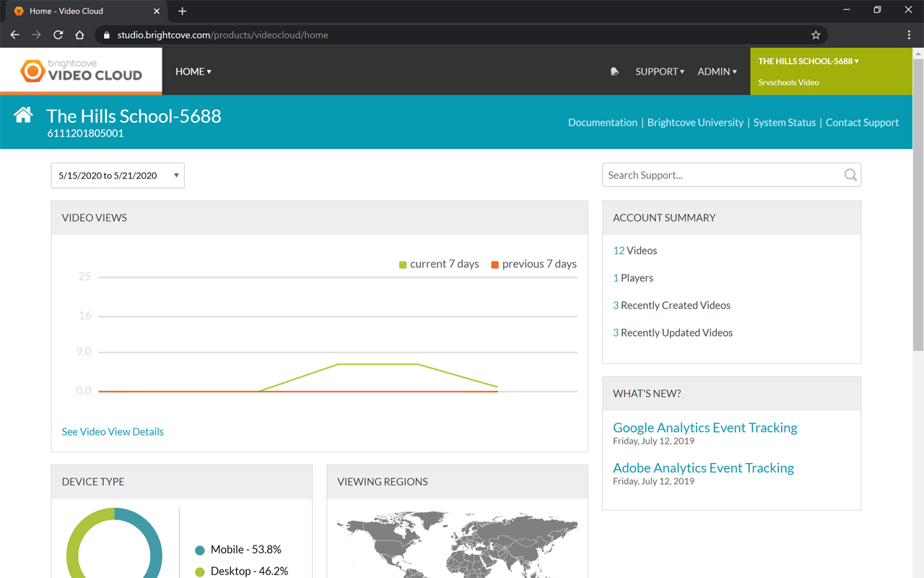
Task: Open the HOME dropdown menu
Action: click(193, 72)
